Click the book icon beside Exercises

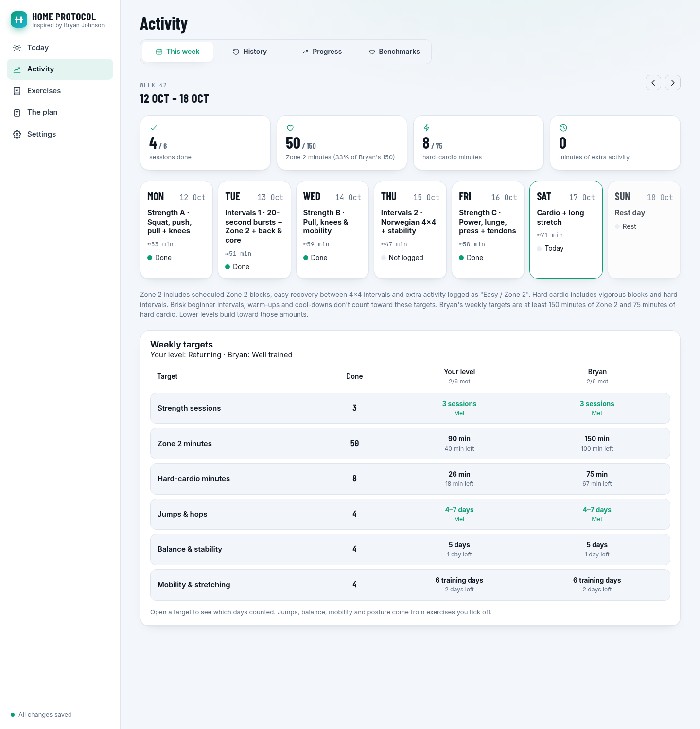coord(17,91)
